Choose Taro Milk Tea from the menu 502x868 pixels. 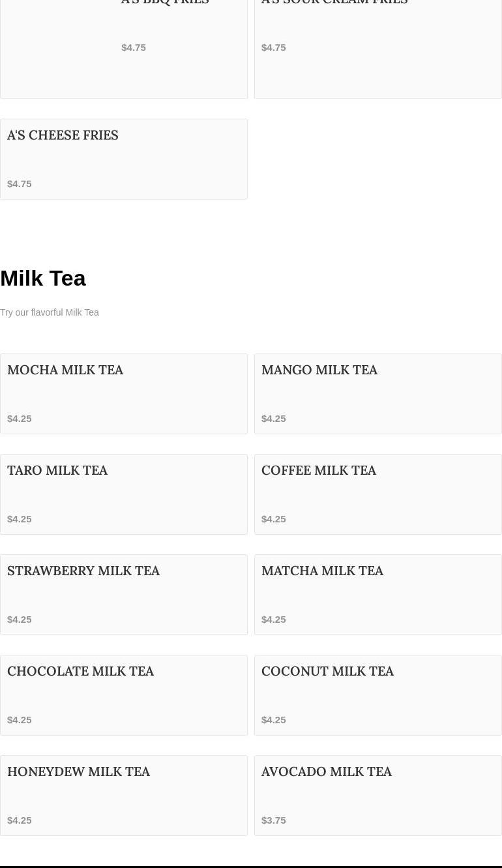pos(124,494)
